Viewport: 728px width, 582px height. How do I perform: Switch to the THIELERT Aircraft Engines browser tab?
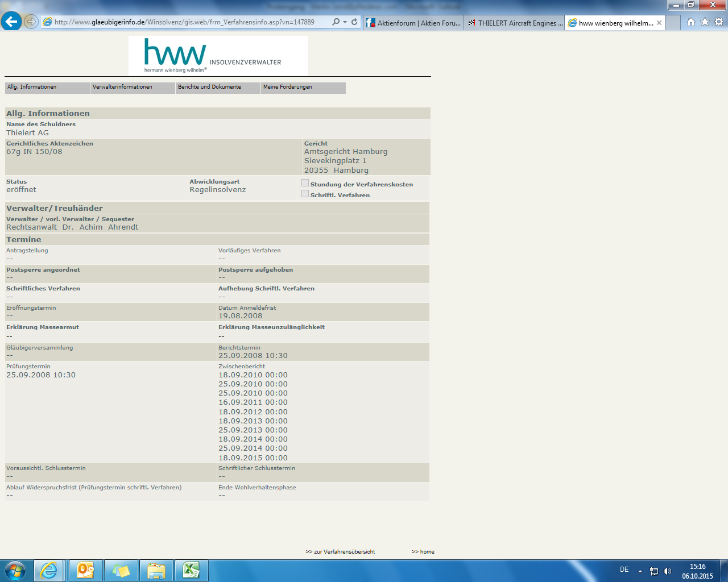tap(515, 23)
